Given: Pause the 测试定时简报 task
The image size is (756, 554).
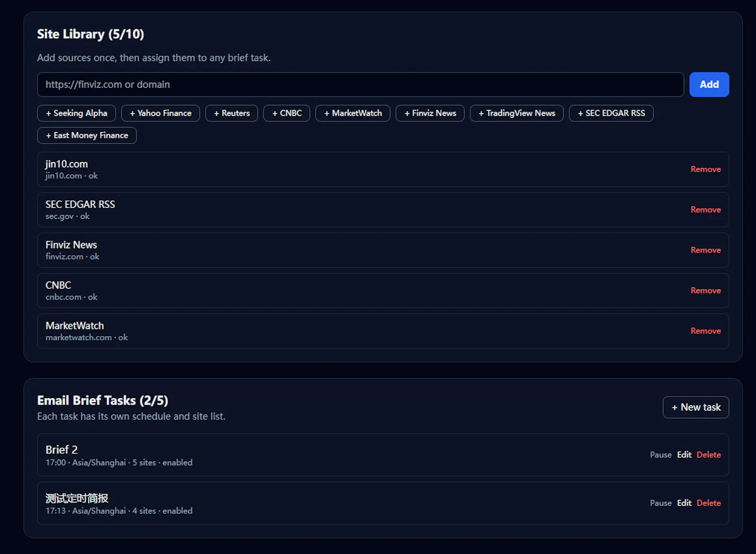Looking at the screenshot, I should (661, 503).
